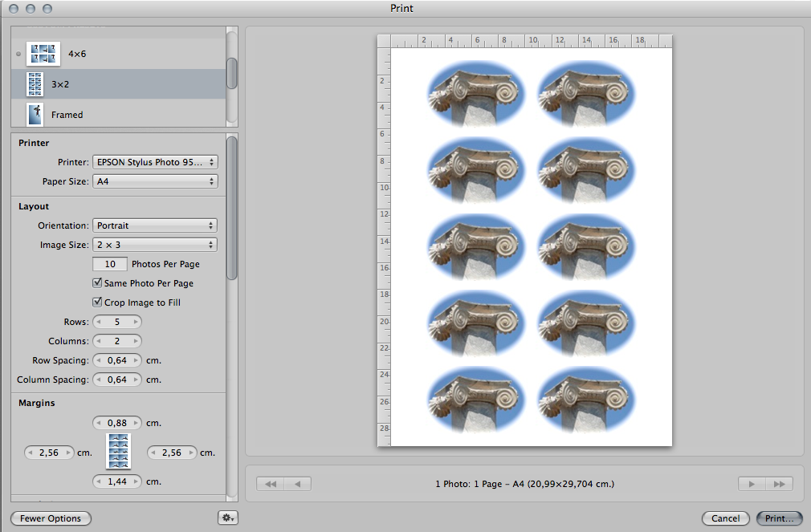811x532 pixels.
Task: Decrease the right margin 2,56
Action: (x=153, y=453)
